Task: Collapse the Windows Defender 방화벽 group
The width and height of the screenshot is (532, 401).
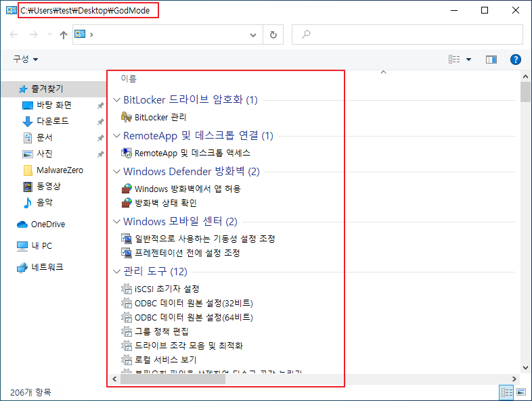Action: 116,172
